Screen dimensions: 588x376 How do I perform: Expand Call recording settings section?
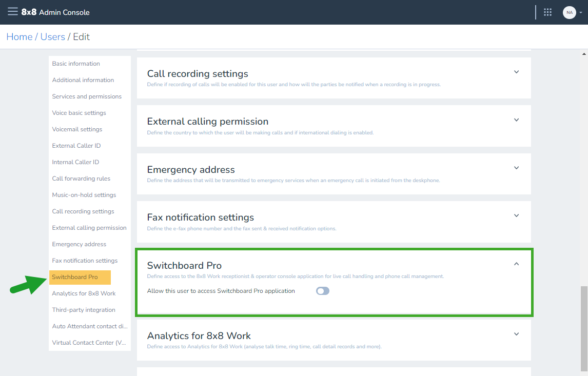516,72
